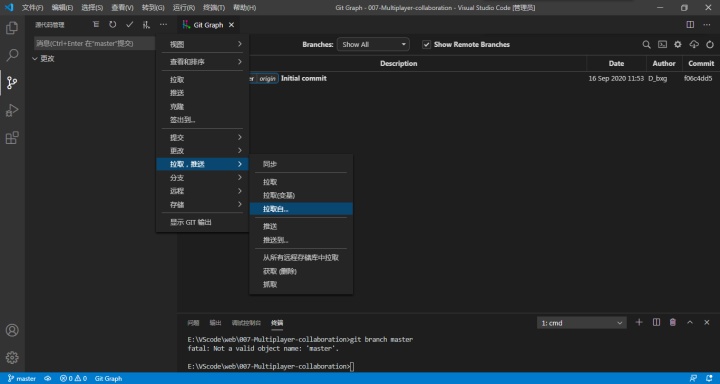Click Git Graph button in status bar

(x=108, y=378)
